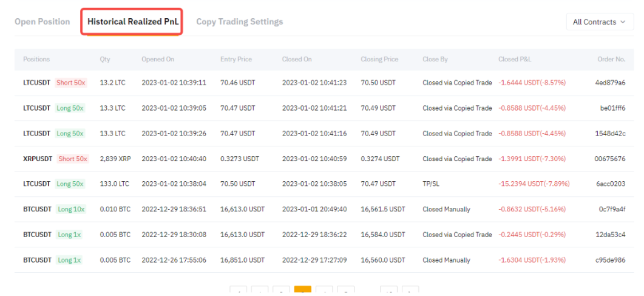
Task: Select the Historical Realized PnL tab
Action: coord(132,22)
